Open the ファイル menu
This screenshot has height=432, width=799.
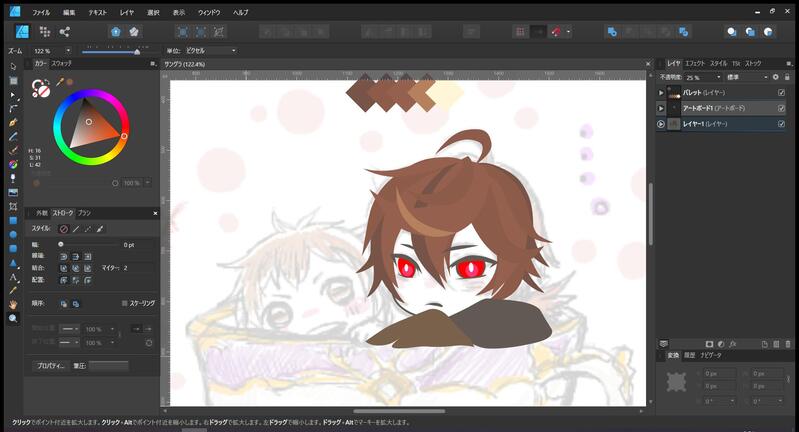[x=41, y=12]
